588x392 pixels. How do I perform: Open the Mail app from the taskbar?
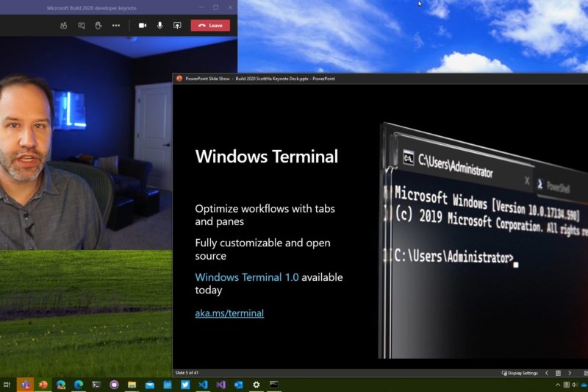pyautogui.click(x=150, y=385)
